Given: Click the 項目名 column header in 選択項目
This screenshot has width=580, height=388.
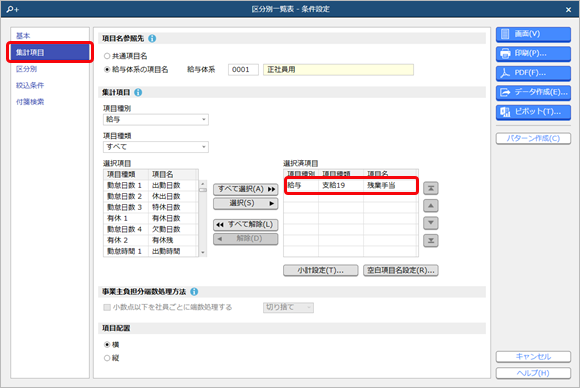Looking at the screenshot, I should [173, 175].
